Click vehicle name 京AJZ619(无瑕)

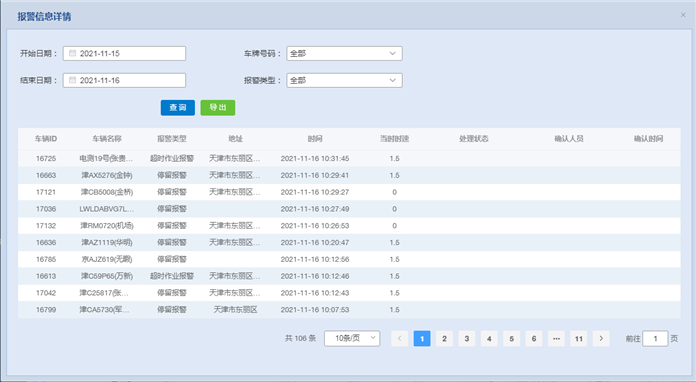[x=107, y=259]
